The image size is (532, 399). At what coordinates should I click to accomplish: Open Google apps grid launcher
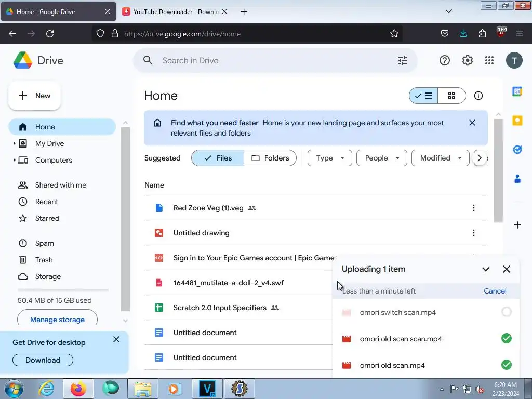pos(489,60)
